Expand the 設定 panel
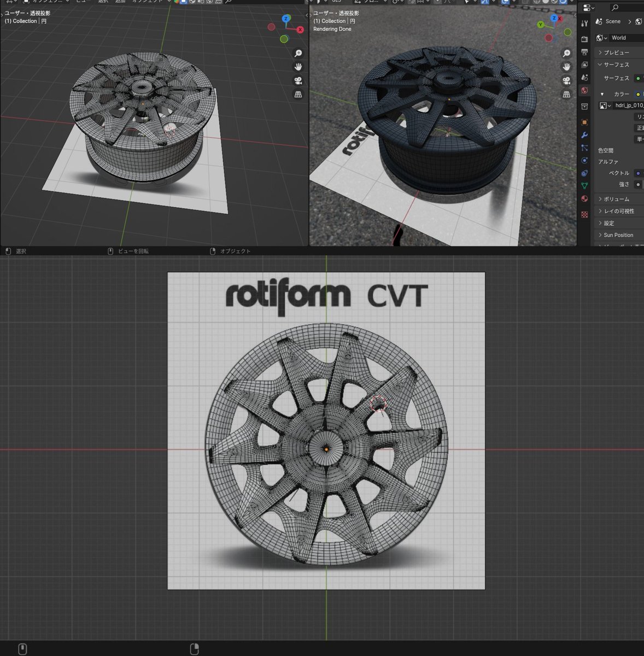The image size is (644, 656). (x=618, y=223)
